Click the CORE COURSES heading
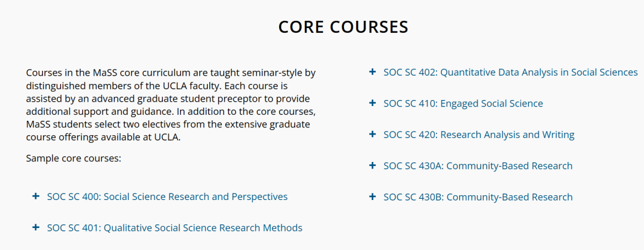 tap(343, 27)
